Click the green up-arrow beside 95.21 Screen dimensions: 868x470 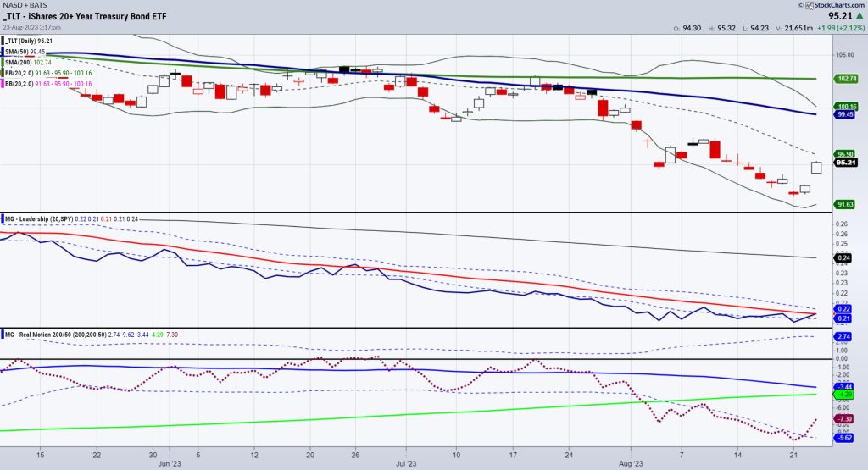click(x=860, y=16)
